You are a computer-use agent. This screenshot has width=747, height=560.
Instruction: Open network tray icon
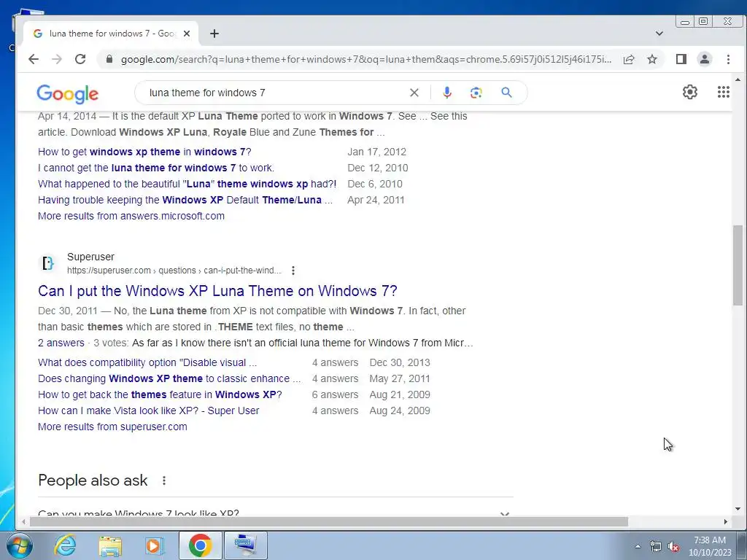[x=656, y=547]
